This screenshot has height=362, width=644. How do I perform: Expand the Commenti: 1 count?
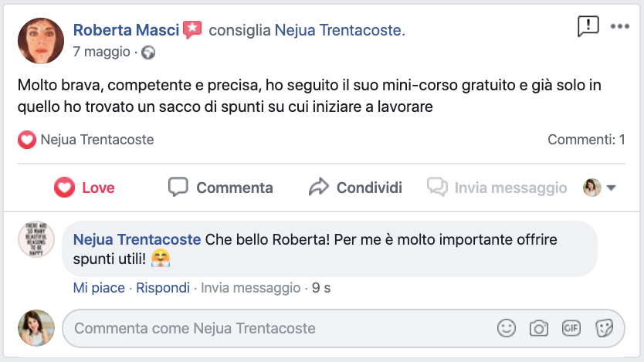pyautogui.click(x=586, y=140)
